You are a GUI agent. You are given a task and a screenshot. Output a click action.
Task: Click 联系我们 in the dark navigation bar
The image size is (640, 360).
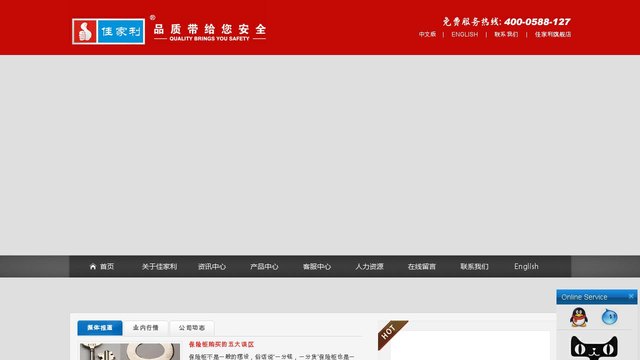pos(474,267)
